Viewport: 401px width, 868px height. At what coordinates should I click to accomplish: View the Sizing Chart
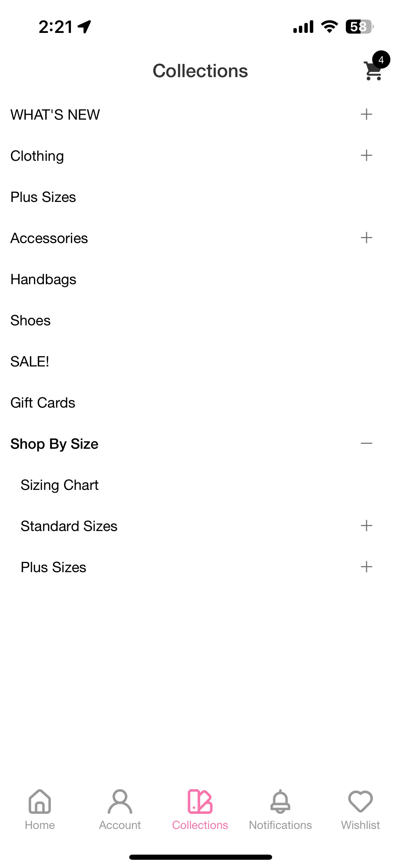coord(60,485)
